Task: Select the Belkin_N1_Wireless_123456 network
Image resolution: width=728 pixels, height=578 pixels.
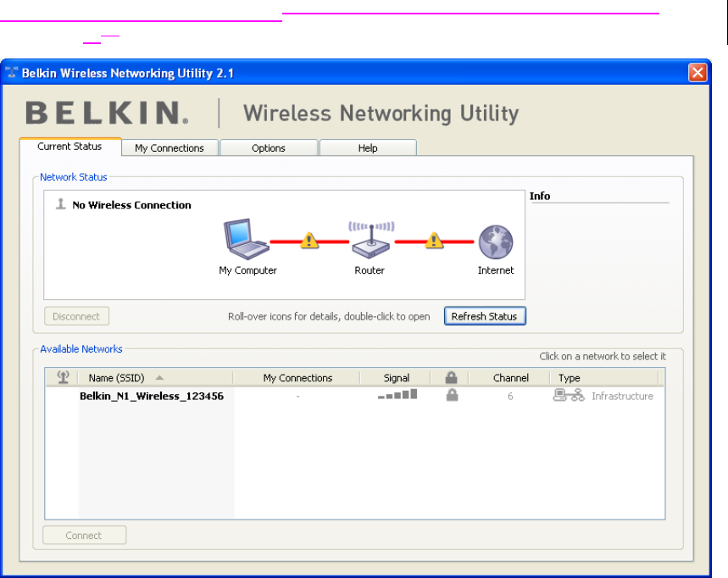Action: (152, 396)
